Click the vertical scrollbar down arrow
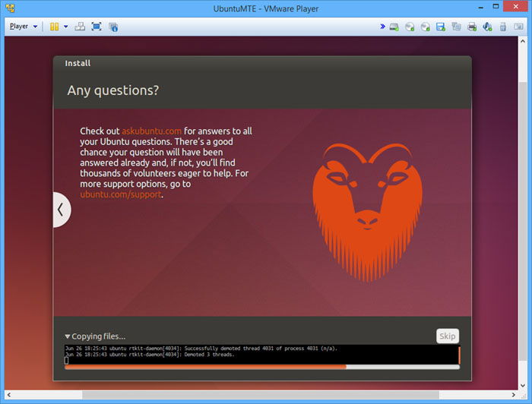Screen dimensions: 532x404 click(x=523, y=385)
